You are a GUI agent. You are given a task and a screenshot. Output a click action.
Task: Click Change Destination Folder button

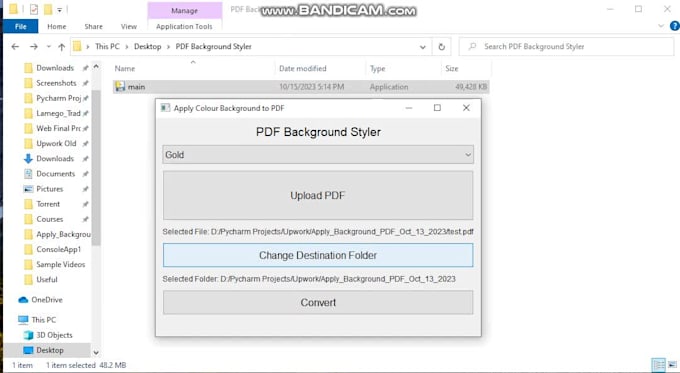click(x=318, y=255)
